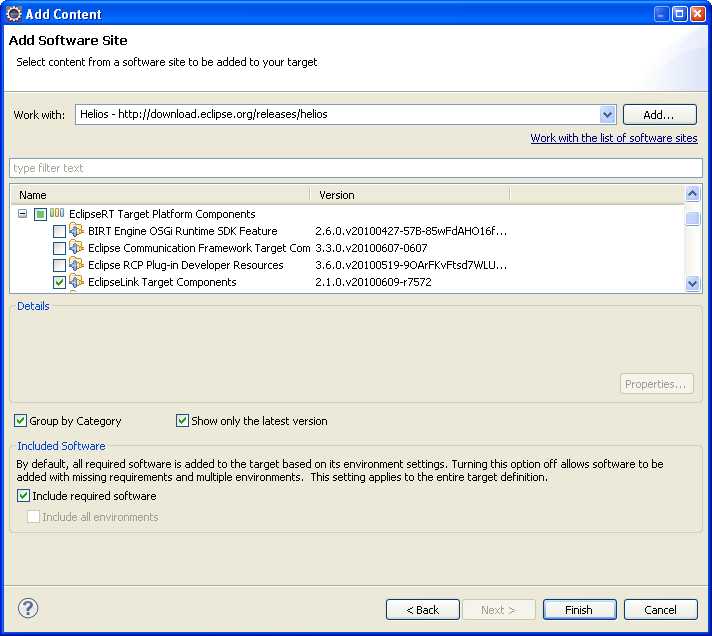Open Work with the list of software sites link

tap(613, 138)
